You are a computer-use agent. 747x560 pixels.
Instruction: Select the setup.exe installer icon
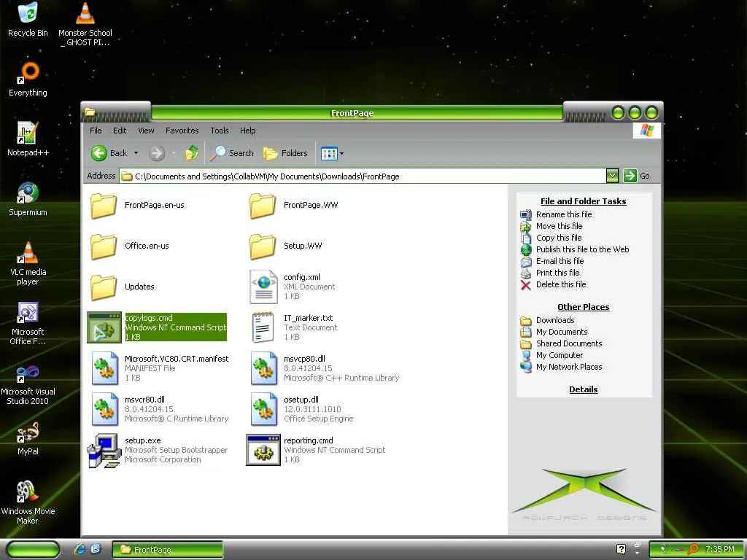[x=104, y=450]
